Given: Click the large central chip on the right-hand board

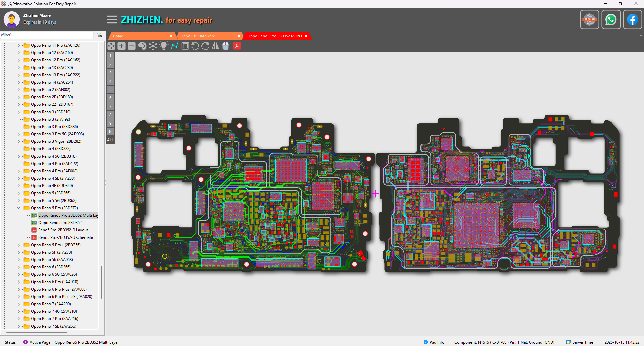Looking at the screenshot, I should [476, 225].
